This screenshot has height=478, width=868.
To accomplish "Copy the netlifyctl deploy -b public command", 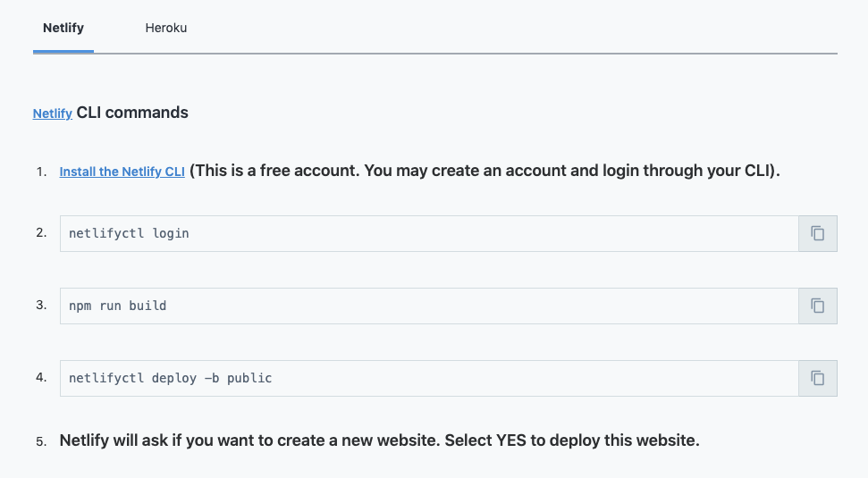I will [818, 379].
